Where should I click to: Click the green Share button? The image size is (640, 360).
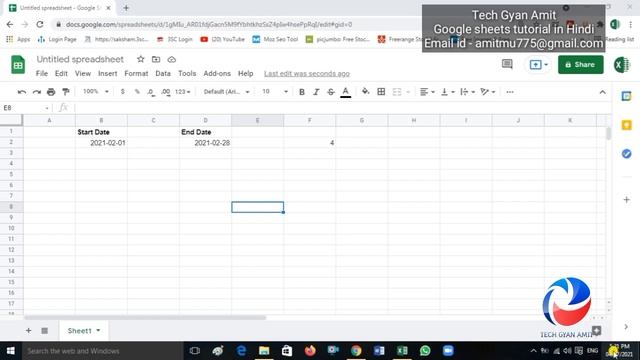(x=580, y=64)
